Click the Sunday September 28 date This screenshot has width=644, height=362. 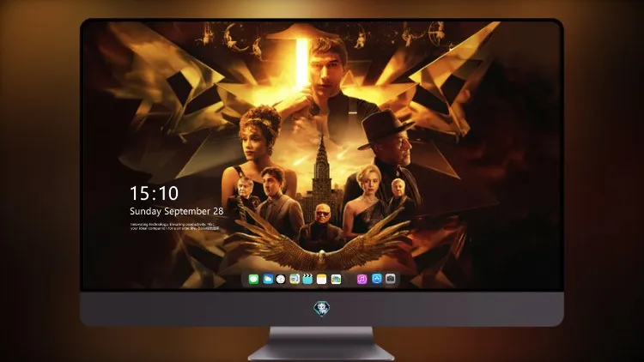177,211
